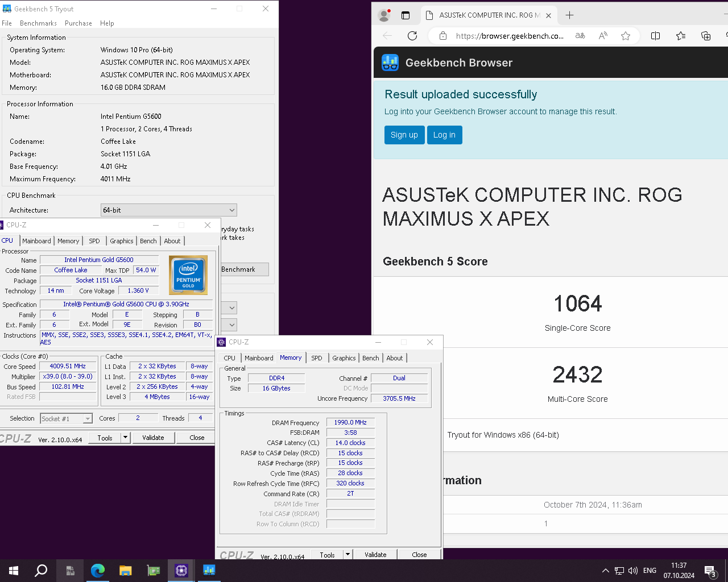Click Validate in CPU-Z CPU window
728x582 pixels.
point(153,438)
